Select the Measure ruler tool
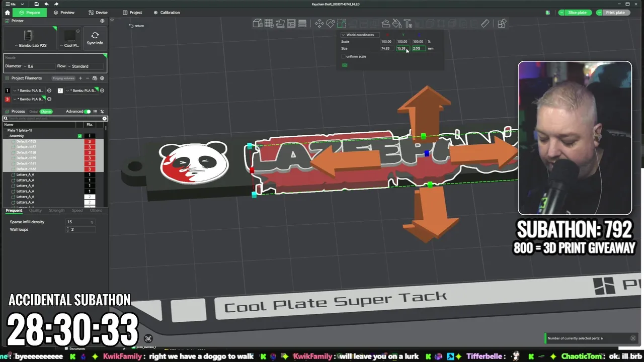Viewport: 644px width, 362px height. pos(485,24)
